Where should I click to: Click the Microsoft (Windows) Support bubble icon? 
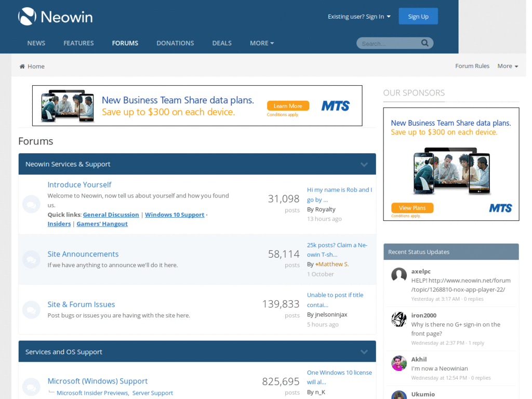(x=31, y=387)
